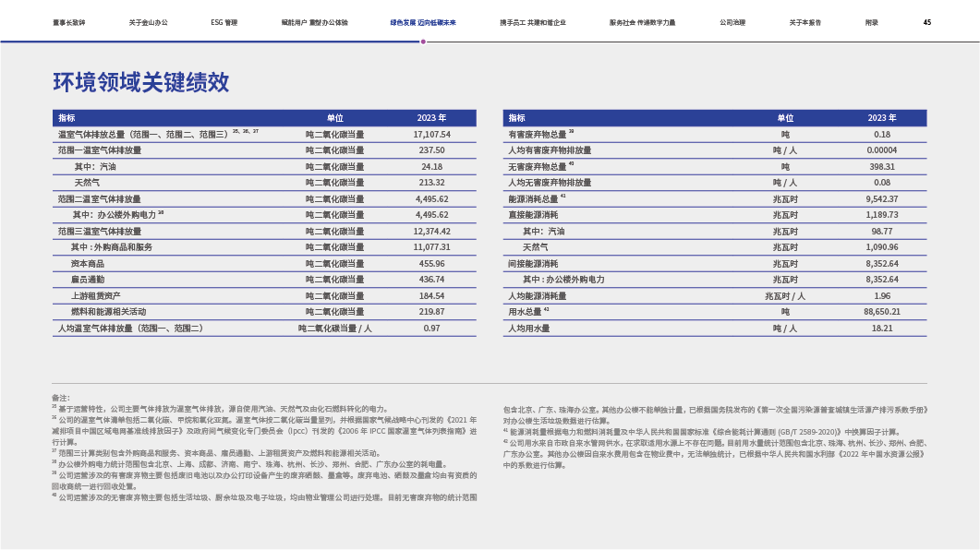
Task: Click the 指标 header of the left table
Action: [x=67, y=118]
